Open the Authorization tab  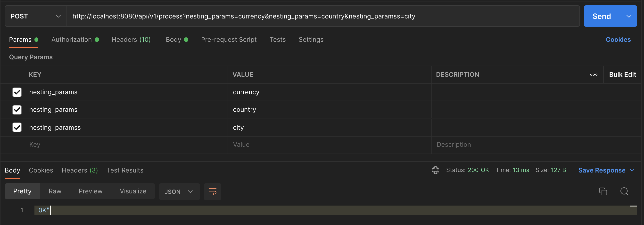coord(75,40)
